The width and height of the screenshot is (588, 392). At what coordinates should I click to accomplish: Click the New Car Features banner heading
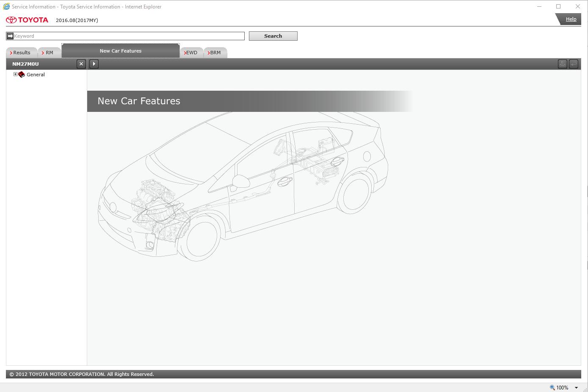pos(139,101)
